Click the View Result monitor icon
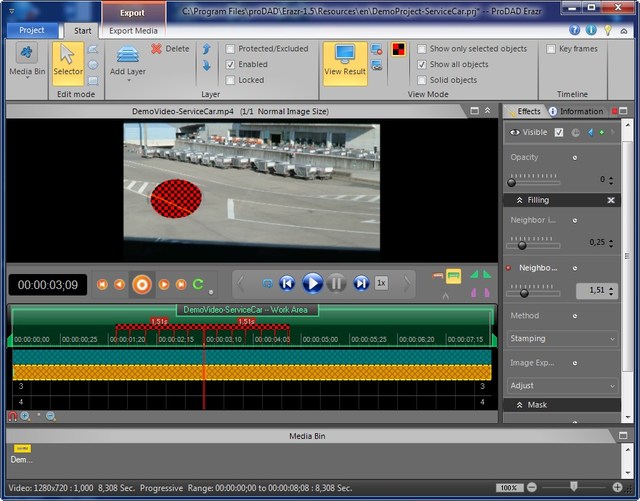The height and width of the screenshot is (501, 640). pyautogui.click(x=345, y=55)
